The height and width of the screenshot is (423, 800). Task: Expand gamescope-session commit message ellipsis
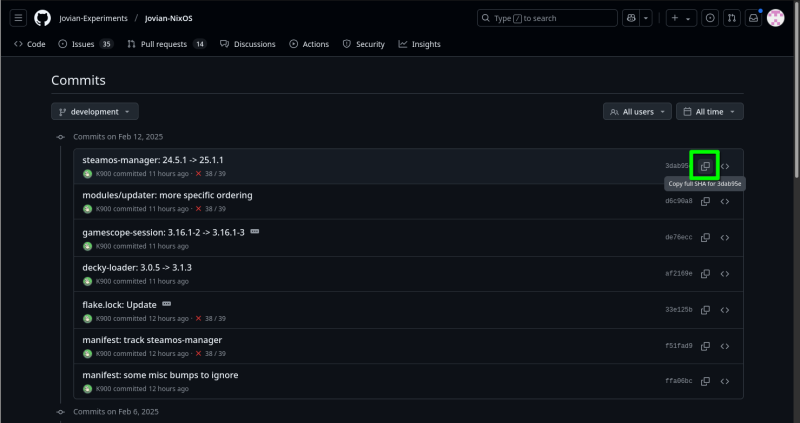click(x=255, y=232)
